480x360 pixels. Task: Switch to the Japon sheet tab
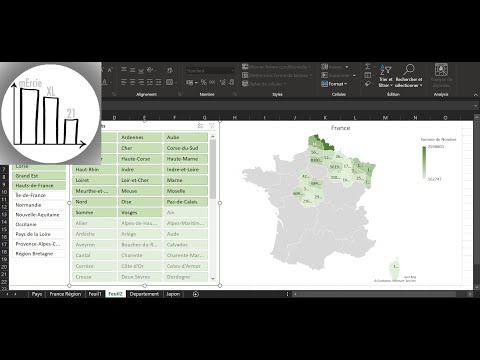[173, 294]
